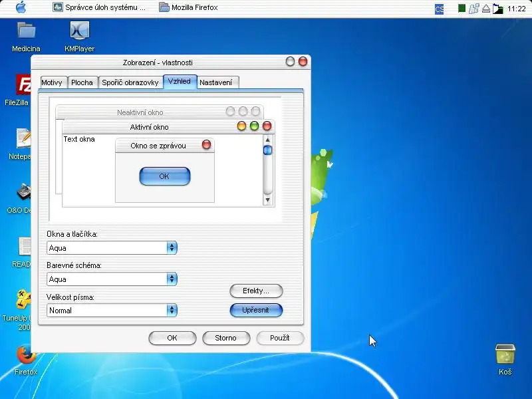Click the preview scrollbar down arrow

click(x=268, y=200)
